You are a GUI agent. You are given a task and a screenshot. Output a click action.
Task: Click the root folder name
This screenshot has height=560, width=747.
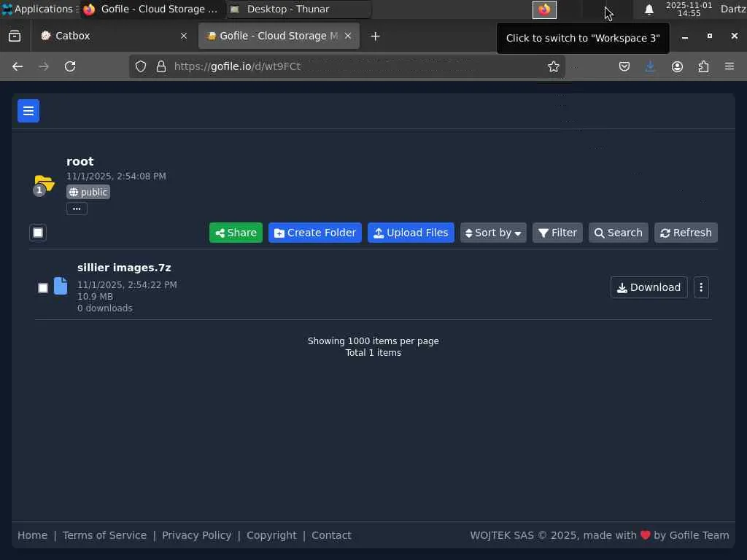click(x=80, y=161)
